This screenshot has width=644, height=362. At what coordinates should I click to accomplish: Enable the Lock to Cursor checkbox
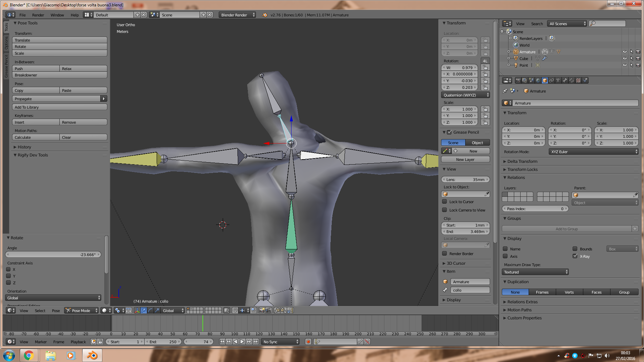[x=444, y=201]
